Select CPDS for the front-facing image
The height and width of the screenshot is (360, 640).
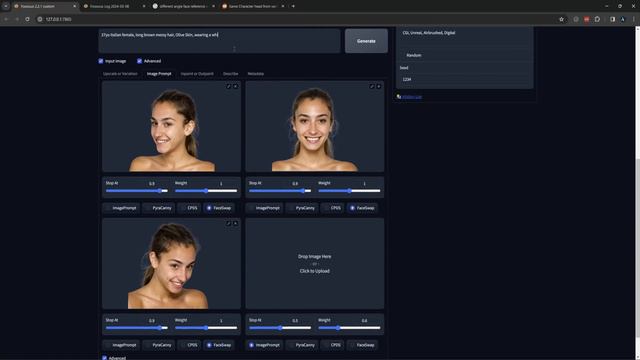coord(333,208)
